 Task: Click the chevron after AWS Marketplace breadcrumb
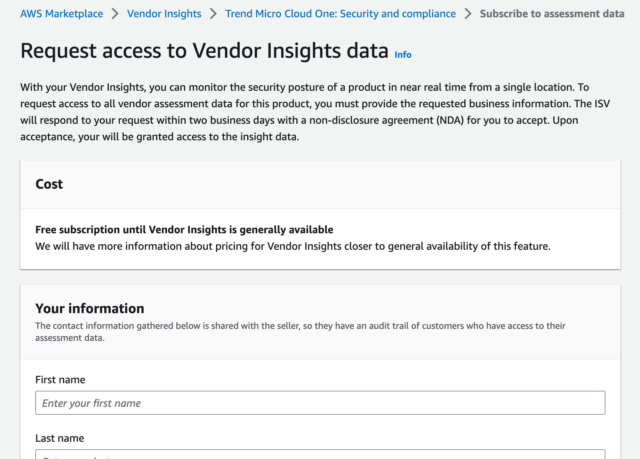pos(115,14)
